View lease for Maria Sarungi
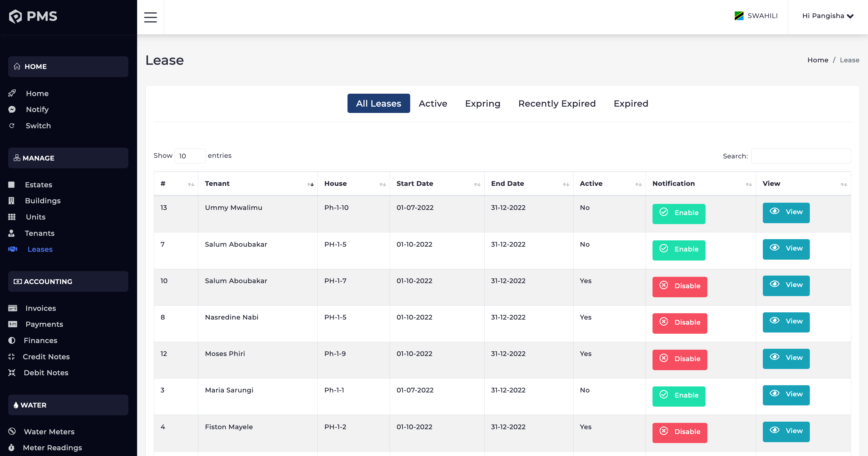The width and height of the screenshot is (868, 456). (785, 395)
